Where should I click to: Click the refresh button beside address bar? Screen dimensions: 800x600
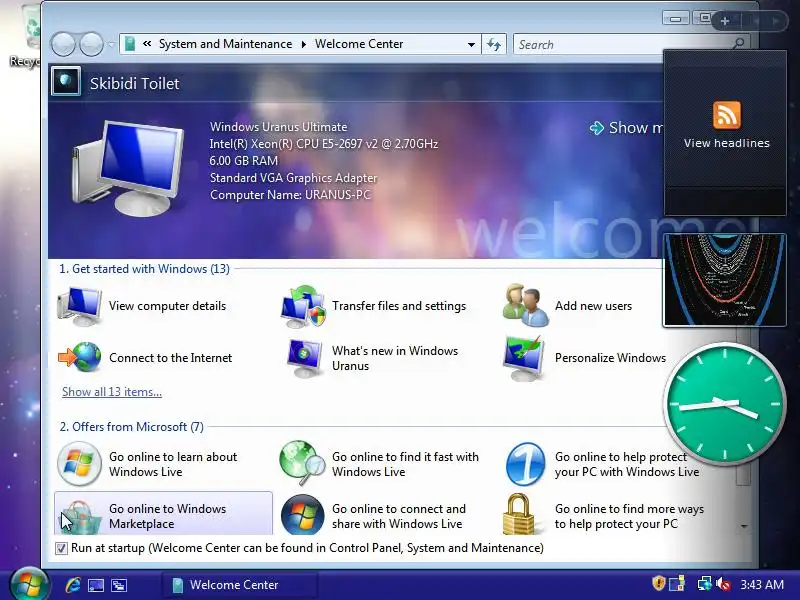pos(493,44)
